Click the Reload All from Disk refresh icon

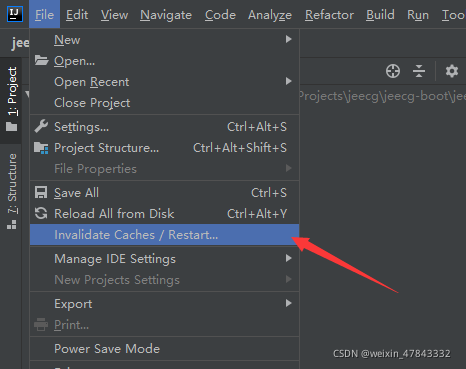pyautogui.click(x=41, y=214)
